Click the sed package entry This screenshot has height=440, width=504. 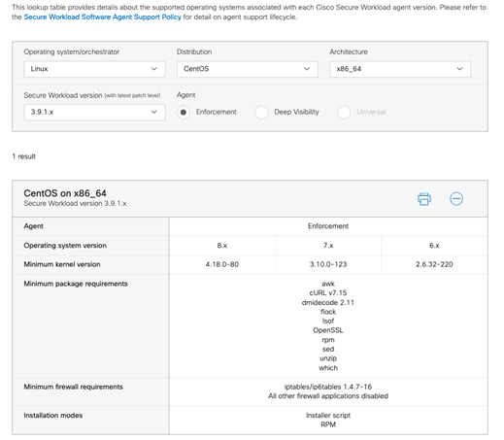328,350
